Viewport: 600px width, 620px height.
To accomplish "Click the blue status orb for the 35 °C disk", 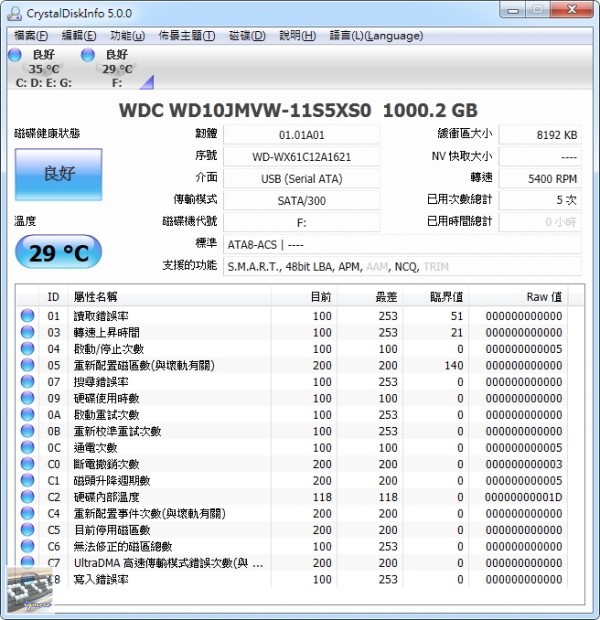I will tap(15, 55).
